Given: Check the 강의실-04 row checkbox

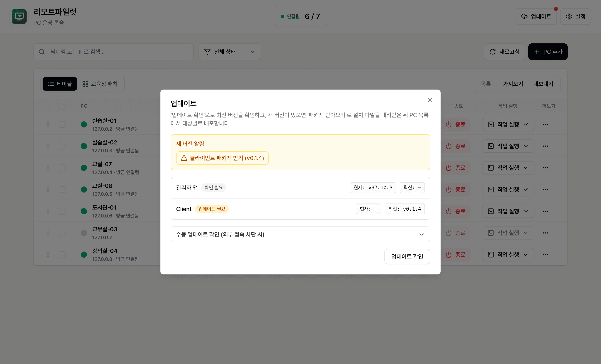Looking at the screenshot, I should click(x=62, y=255).
